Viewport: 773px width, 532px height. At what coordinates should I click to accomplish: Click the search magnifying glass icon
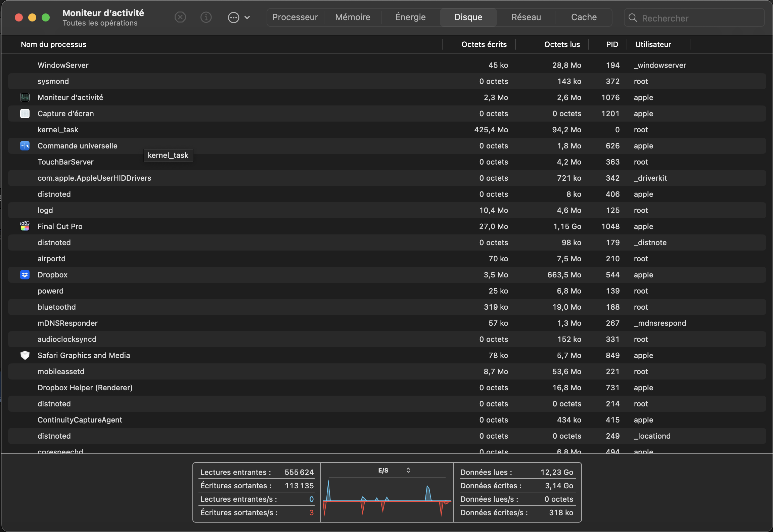pos(633,18)
